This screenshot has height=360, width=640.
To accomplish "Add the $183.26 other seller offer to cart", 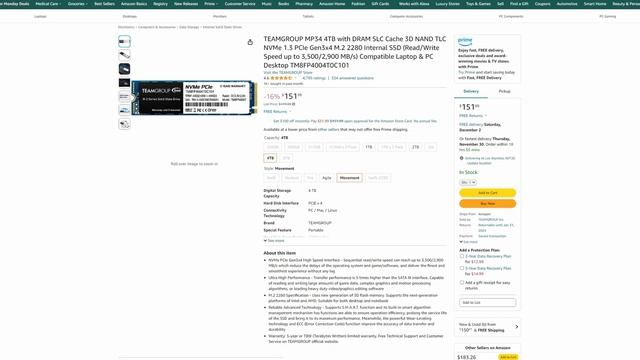I will 508,357.
